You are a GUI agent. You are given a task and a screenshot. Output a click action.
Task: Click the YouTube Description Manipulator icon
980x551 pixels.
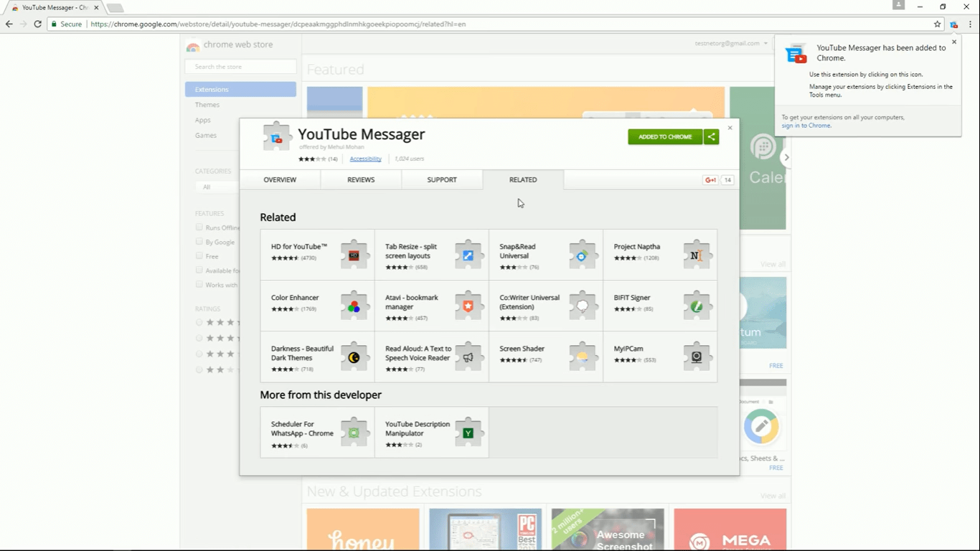[468, 433]
